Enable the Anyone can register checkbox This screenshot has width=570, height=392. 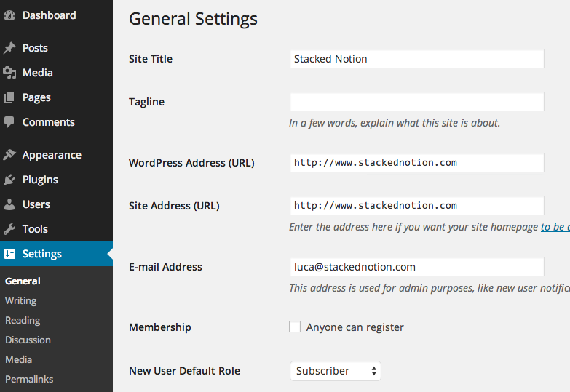[x=295, y=327]
